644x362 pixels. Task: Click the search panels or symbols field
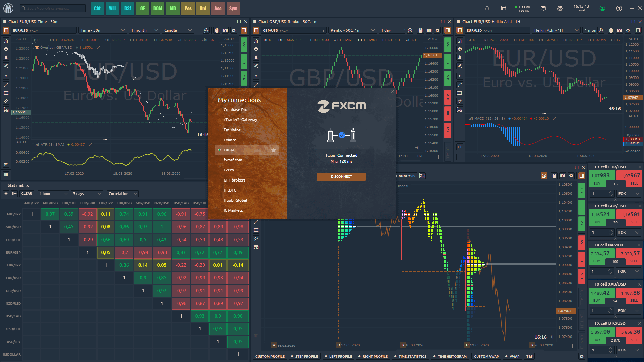[x=53, y=8]
